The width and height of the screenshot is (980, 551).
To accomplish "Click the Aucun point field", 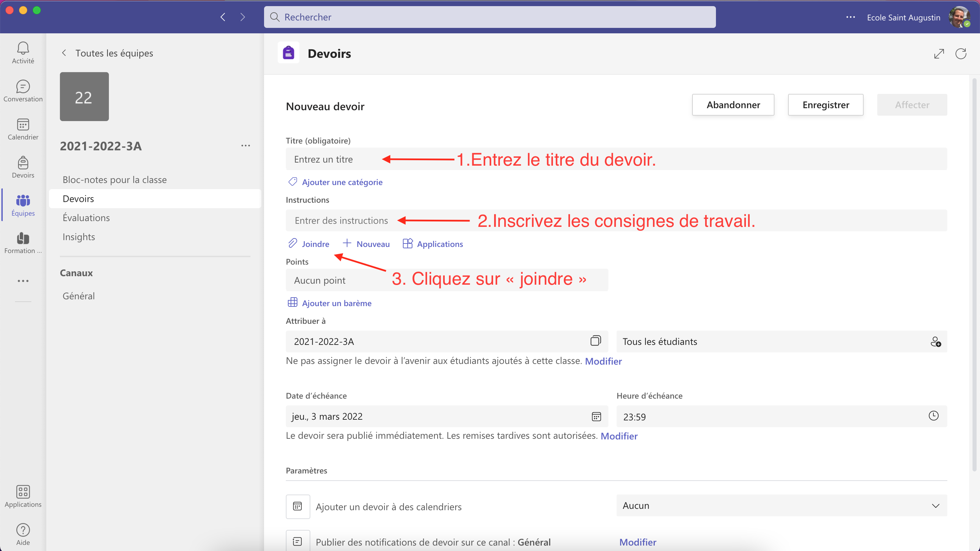I will [447, 280].
